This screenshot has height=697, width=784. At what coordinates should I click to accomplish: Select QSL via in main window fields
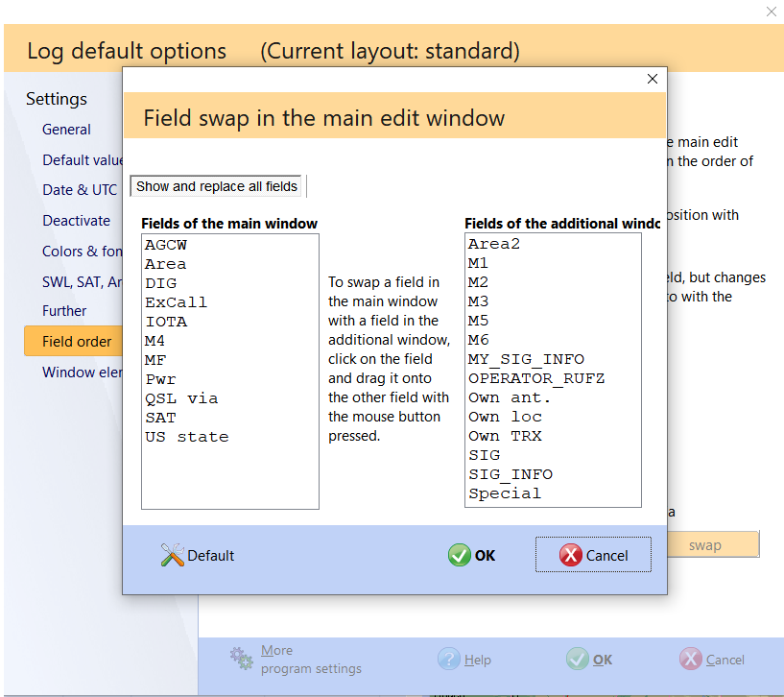[230, 398]
